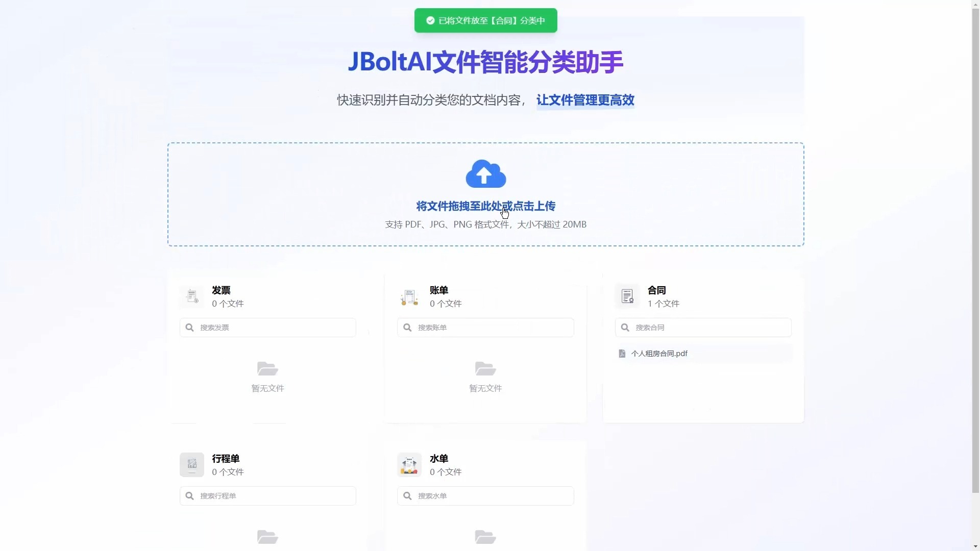Click the 发票 category title
Viewport: 980px width, 551px height.
point(221,290)
